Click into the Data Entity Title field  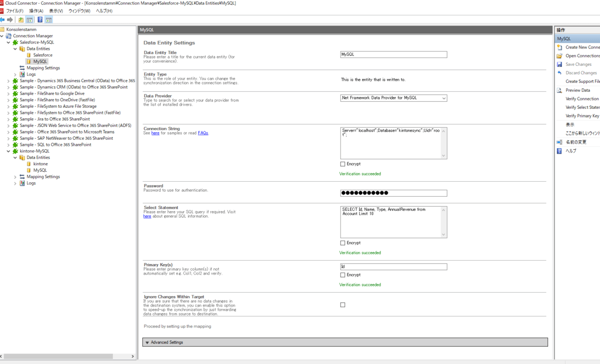point(393,54)
